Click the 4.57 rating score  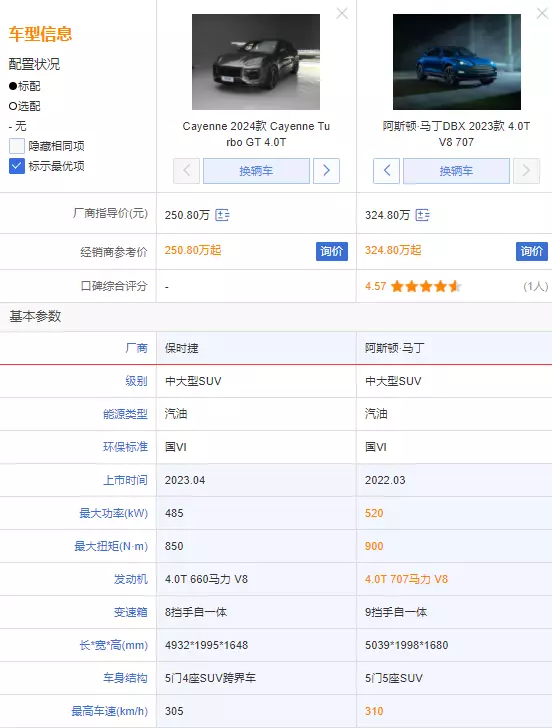coord(376,286)
